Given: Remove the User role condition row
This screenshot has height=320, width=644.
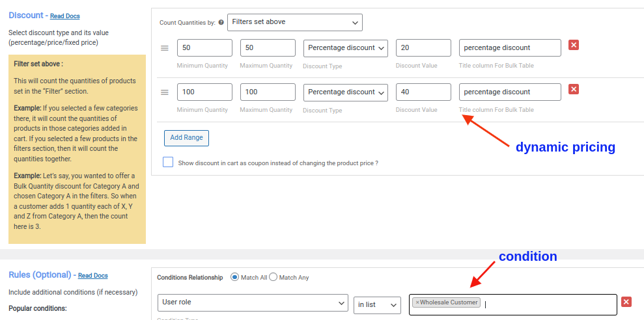Looking at the screenshot, I should (x=626, y=302).
